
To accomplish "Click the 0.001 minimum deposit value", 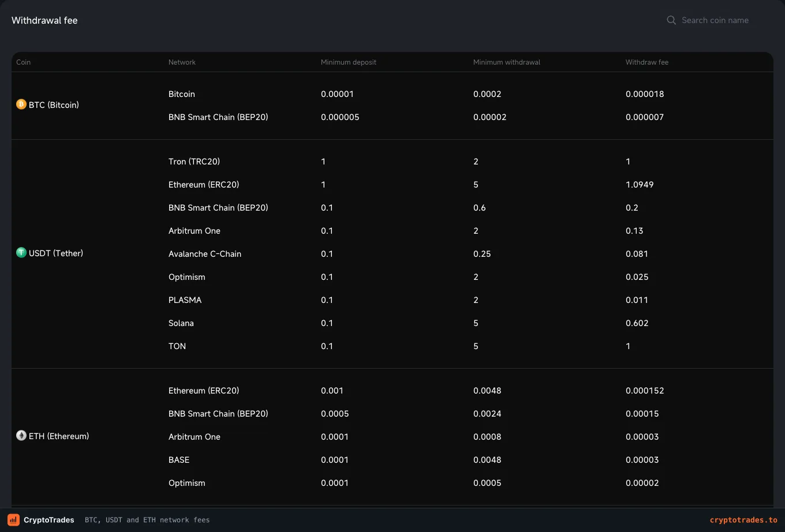I will [x=332, y=391].
